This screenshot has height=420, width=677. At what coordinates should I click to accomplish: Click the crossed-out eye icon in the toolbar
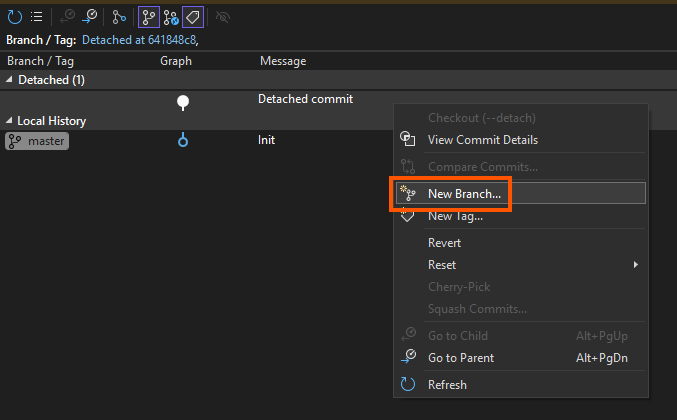coord(223,17)
